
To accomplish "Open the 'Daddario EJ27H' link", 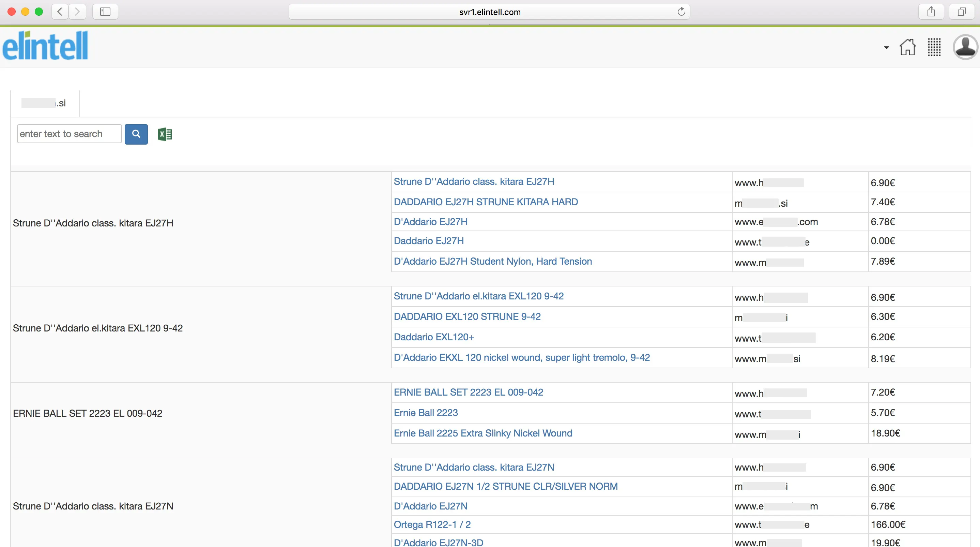I will [429, 240].
